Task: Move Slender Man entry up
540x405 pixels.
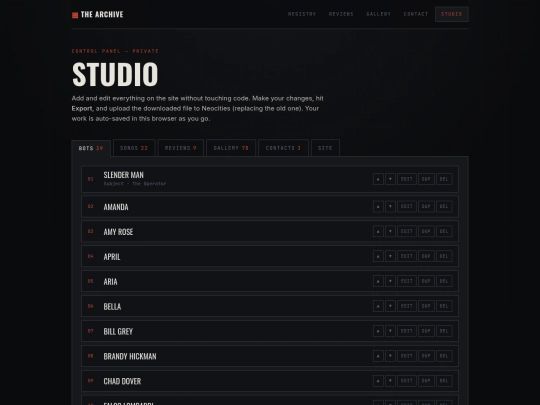Action: pyautogui.click(x=378, y=179)
